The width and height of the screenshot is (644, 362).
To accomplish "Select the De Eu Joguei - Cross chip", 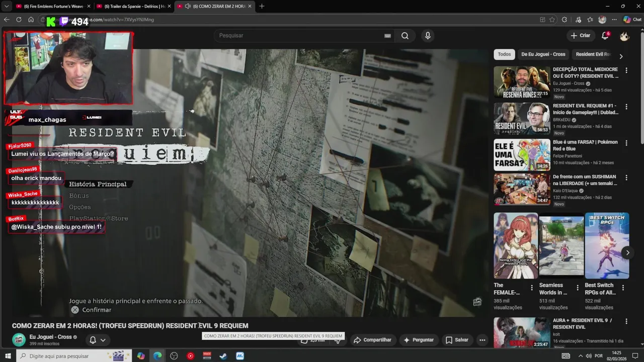I will pos(543,54).
